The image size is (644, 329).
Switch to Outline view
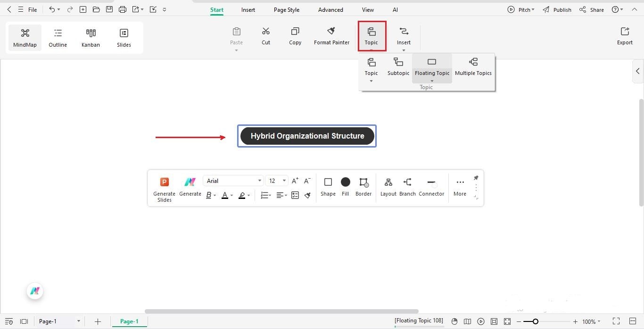pyautogui.click(x=58, y=38)
